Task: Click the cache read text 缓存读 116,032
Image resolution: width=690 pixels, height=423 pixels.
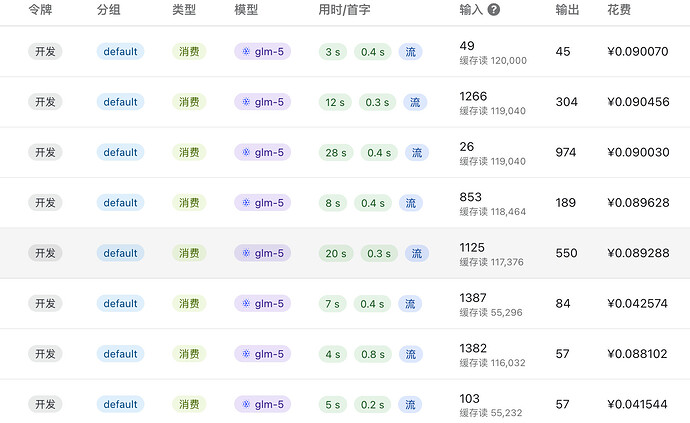Action: (x=492, y=363)
